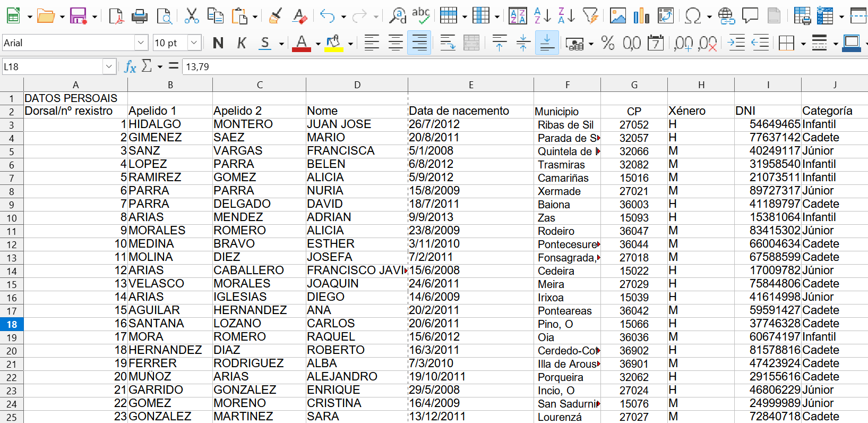Toggle print preview
Screen dimensions: 868x423
pos(165,16)
